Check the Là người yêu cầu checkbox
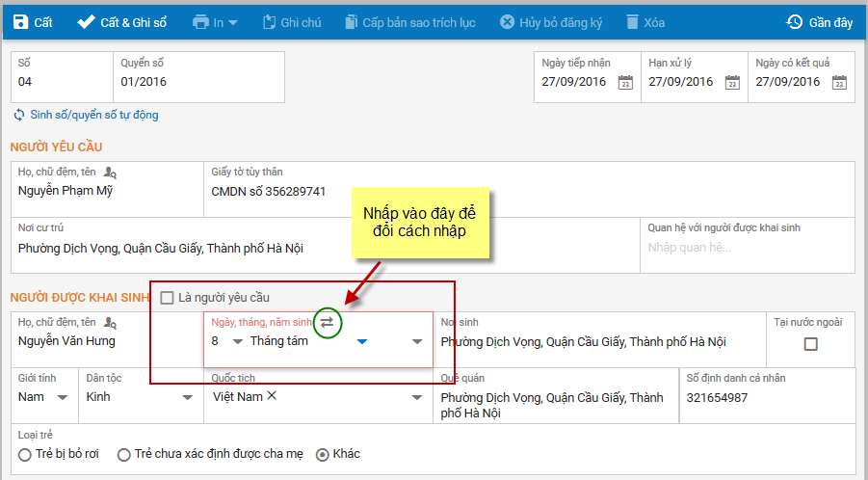The width and height of the screenshot is (868, 480). 168,297
